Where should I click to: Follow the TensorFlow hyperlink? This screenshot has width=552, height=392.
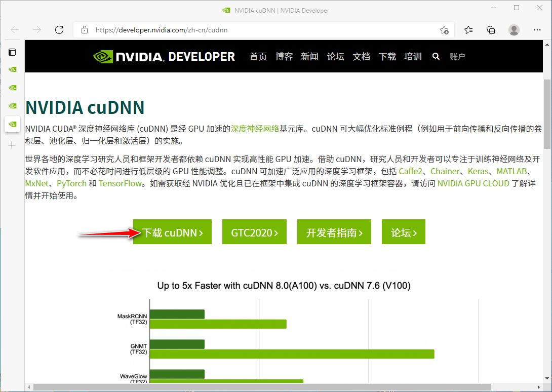click(x=120, y=183)
